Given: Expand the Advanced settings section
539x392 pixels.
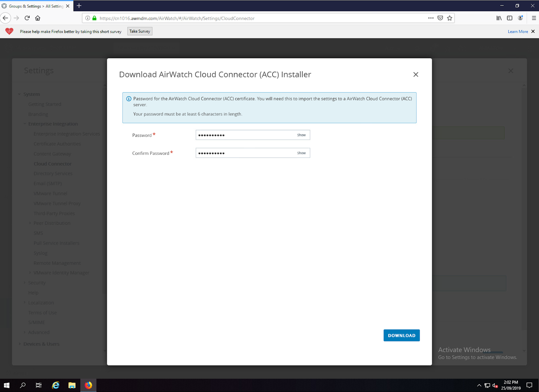Looking at the screenshot, I should tap(25, 332).
